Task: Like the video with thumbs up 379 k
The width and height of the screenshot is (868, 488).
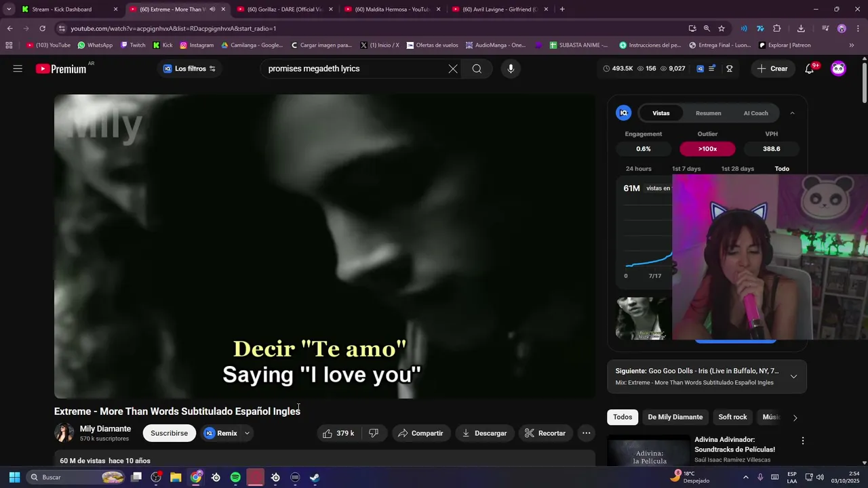Action: tap(338, 433)
